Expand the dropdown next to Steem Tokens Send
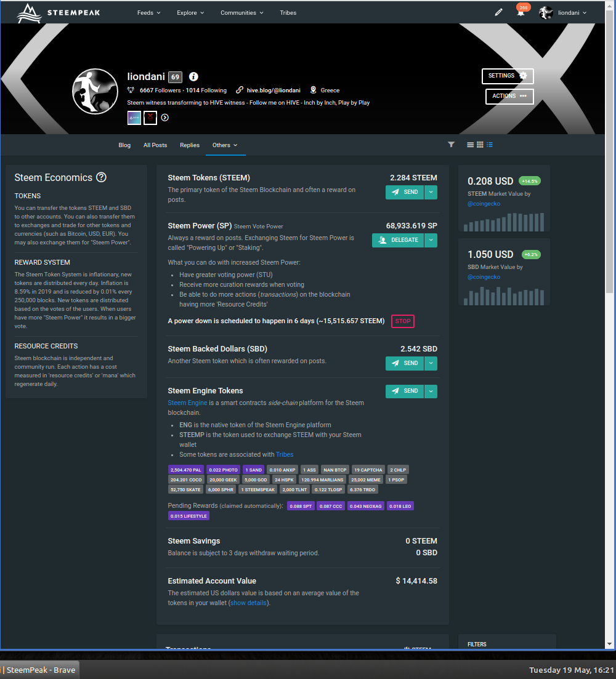 coord(431,192)
